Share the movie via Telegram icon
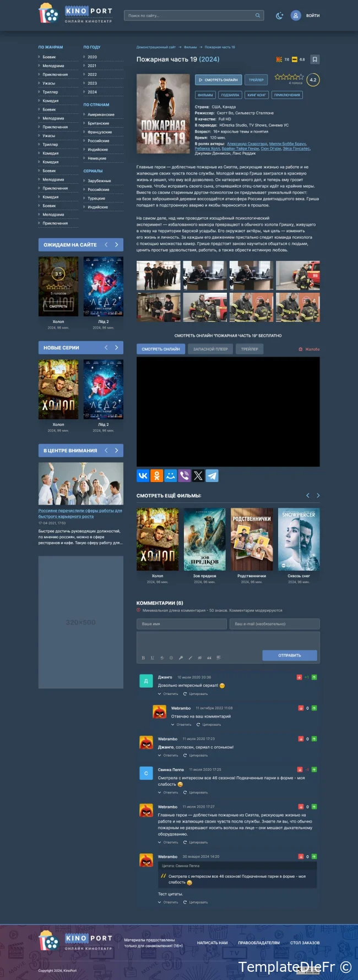The width and height of the screenshot is (358, 980). click(x=212, y=475)
